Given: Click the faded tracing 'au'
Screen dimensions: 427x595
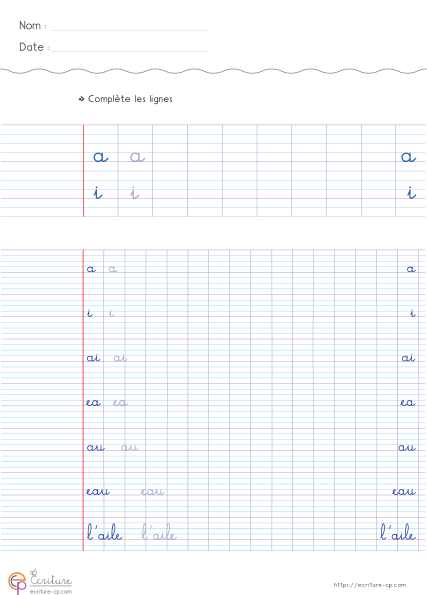Looking at the screenshot, I should pyautogui.click(x=130, y=447).
